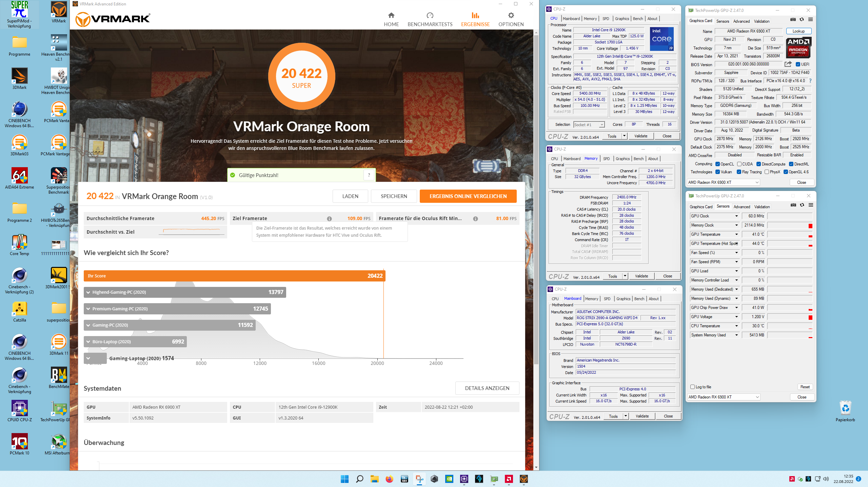Click ERGEBNIS ONLINE VERGLEICHEN
Viewport: 868px width, 487px height.
[468, 196]
